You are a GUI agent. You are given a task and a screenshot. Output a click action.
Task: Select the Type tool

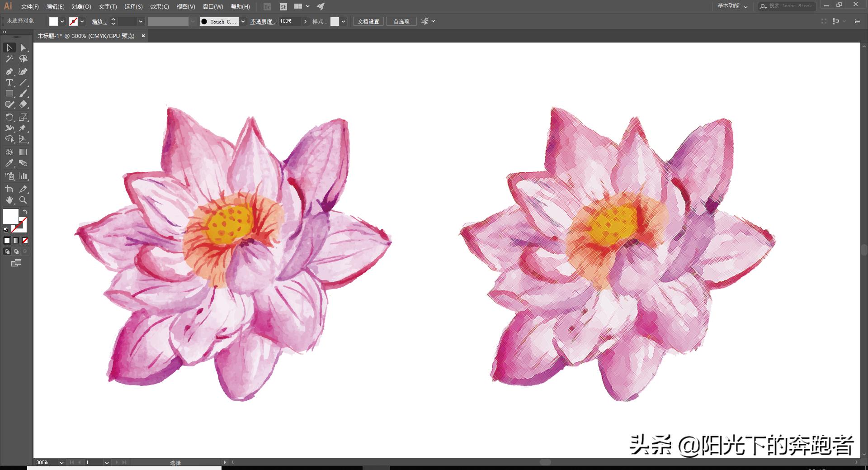(x=9, y=82)
